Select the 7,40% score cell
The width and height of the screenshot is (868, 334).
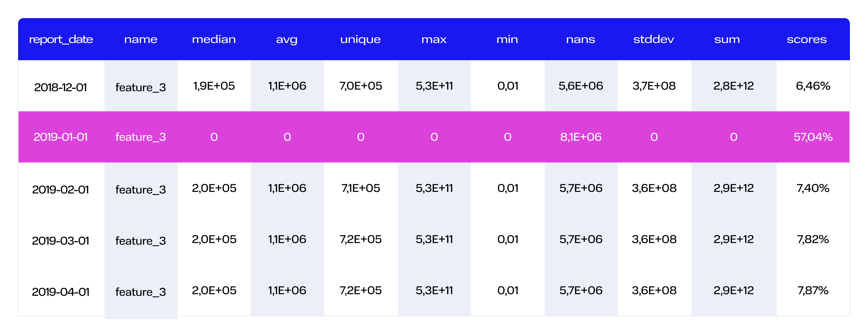pos(813,188)
